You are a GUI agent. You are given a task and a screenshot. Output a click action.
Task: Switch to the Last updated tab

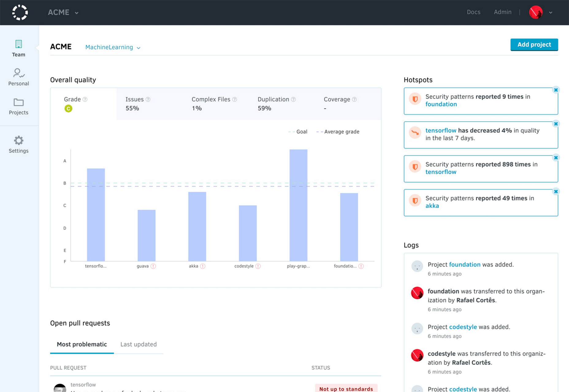coord(139,344)
